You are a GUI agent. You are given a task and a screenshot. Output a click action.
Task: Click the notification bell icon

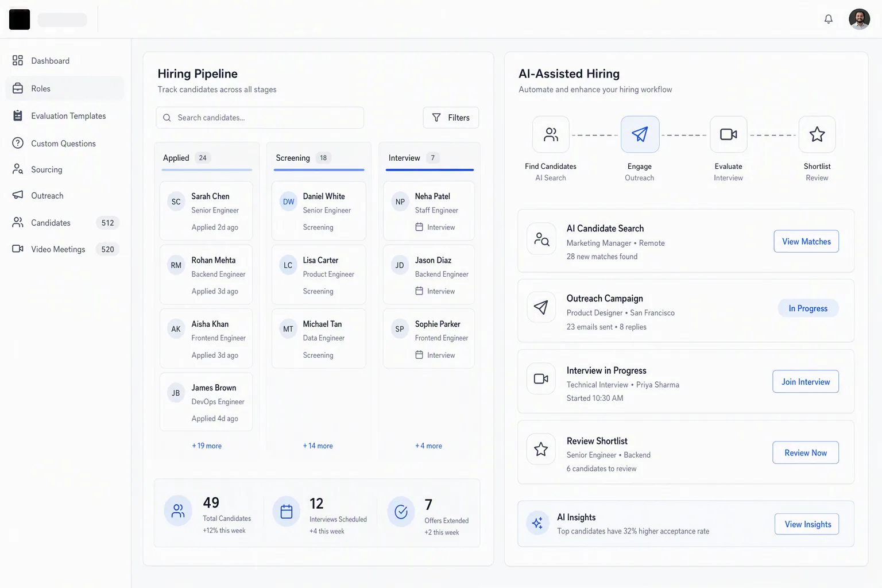[828, 19]
